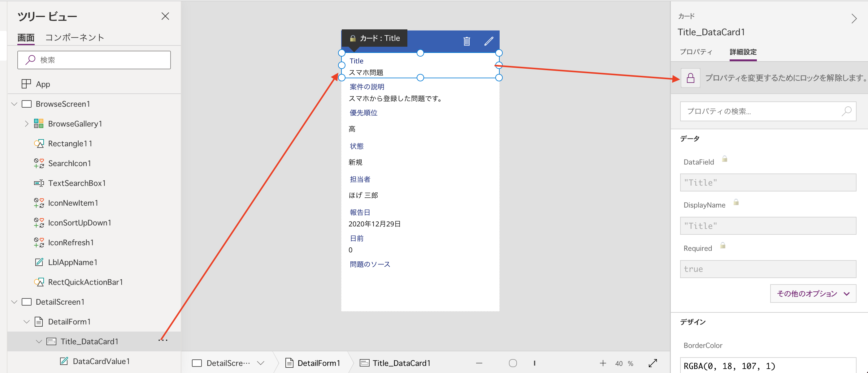Zoom in with the plus icon
This screenshot has height=373, width=868.
tap(603, 363)
